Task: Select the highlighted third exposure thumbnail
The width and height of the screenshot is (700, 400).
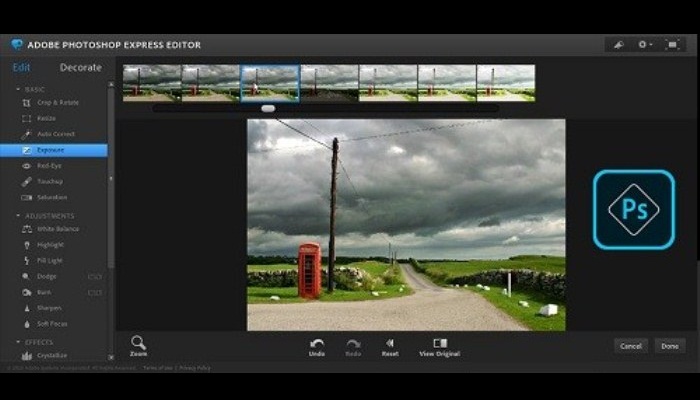Action: (x=270, y=83)
